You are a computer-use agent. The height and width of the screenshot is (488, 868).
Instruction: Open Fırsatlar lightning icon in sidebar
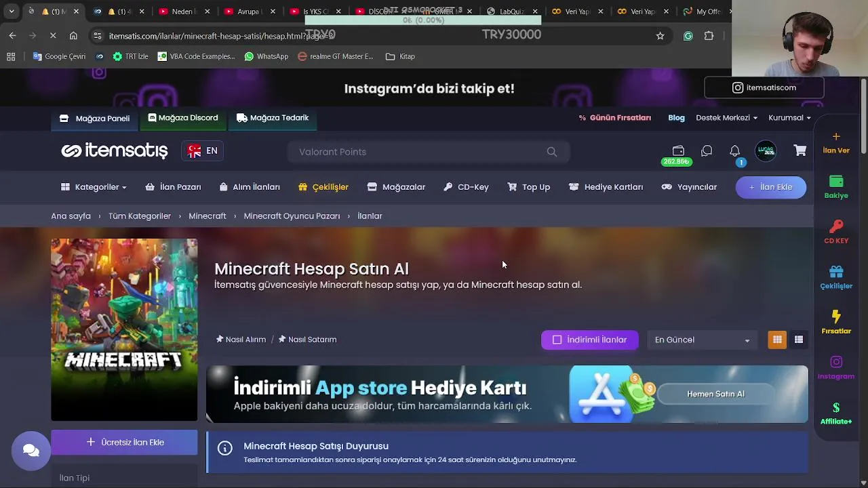point(836,323)
